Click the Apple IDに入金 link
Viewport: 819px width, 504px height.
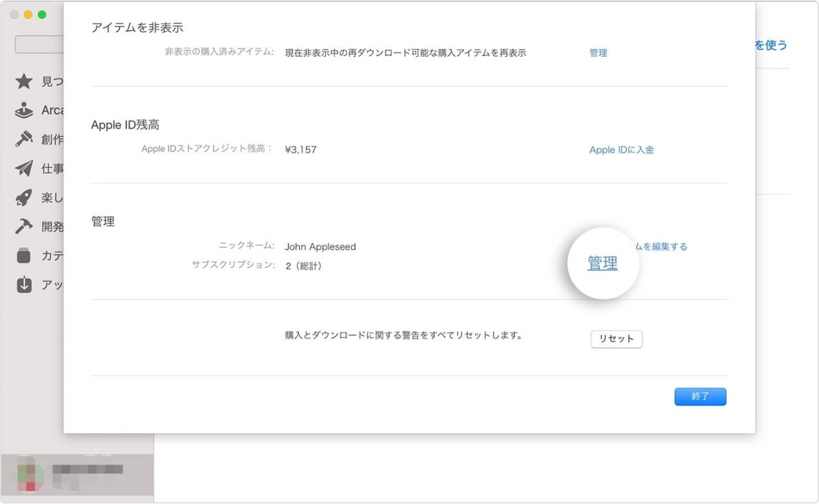(x=622, y=150)
